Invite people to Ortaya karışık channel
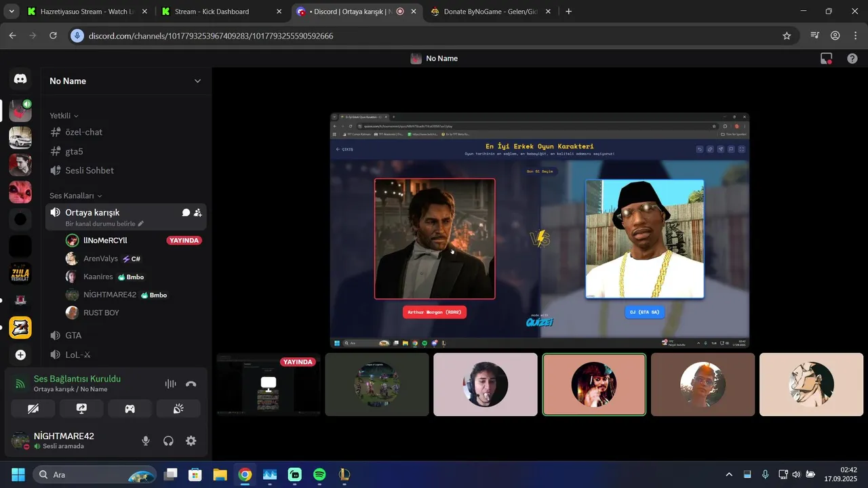Viewport: 868px width, 488px height. (197, 212)
